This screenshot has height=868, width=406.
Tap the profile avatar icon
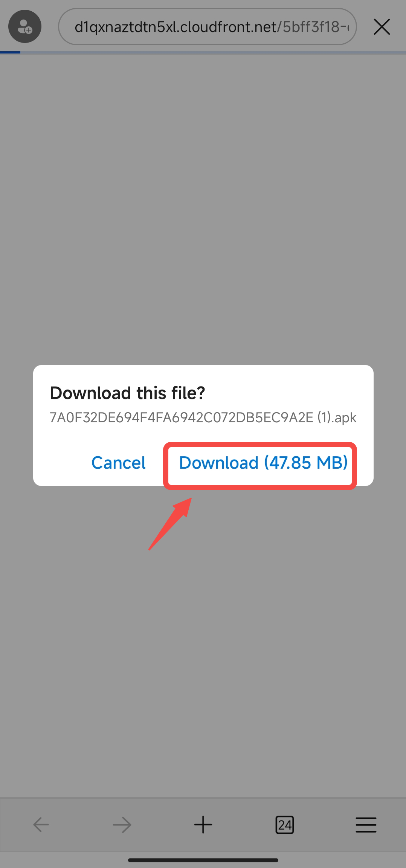[25, 26]
